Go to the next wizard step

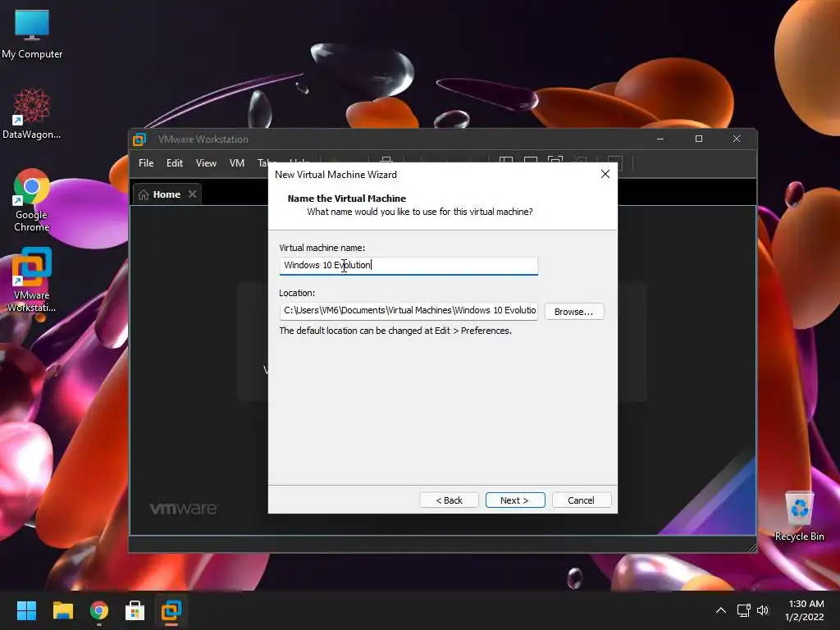(x=515, y=500)
